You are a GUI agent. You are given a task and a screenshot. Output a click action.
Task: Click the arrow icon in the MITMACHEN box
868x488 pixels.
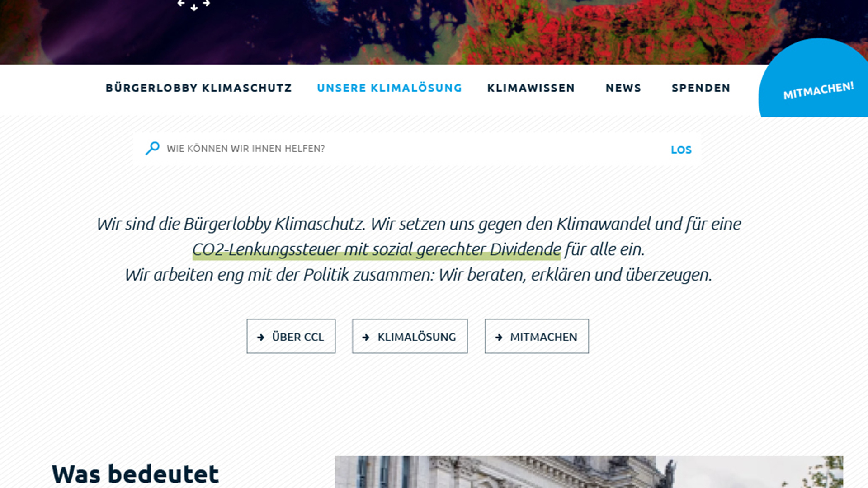pyautogui.click(x=499, y=337)
